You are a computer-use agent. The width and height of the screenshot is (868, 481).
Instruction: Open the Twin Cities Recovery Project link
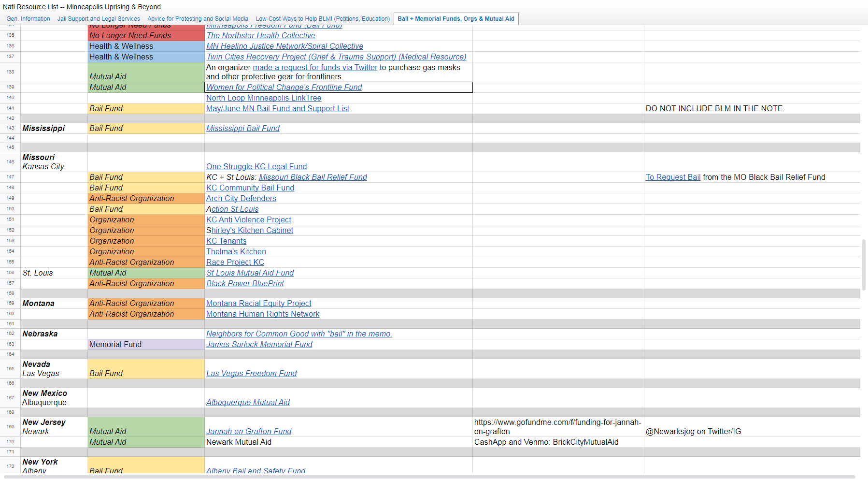(x=336, y=57)
